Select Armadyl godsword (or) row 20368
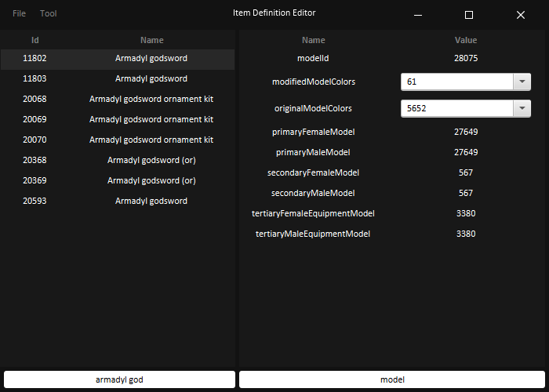 [x=118, y=160]
